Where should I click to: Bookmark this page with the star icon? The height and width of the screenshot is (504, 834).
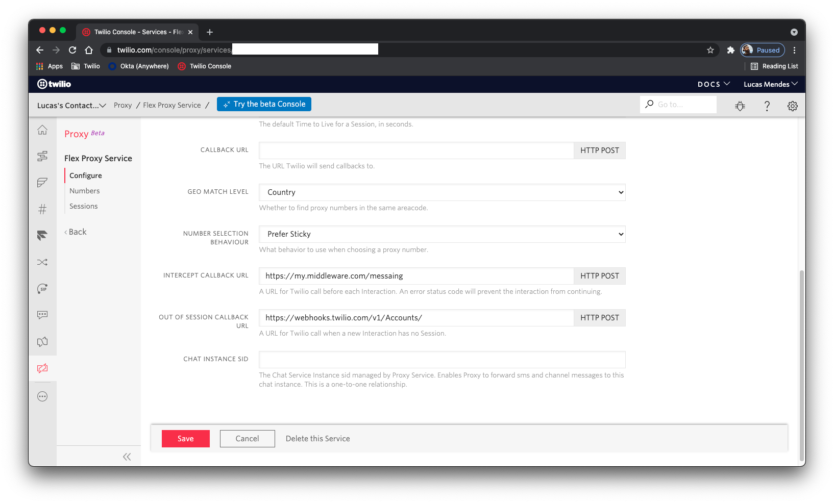(x=710, y=50)
